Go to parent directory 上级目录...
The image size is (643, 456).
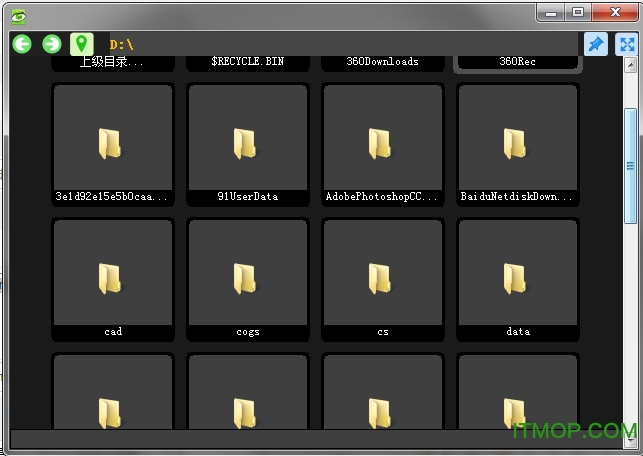pos(112,62)
